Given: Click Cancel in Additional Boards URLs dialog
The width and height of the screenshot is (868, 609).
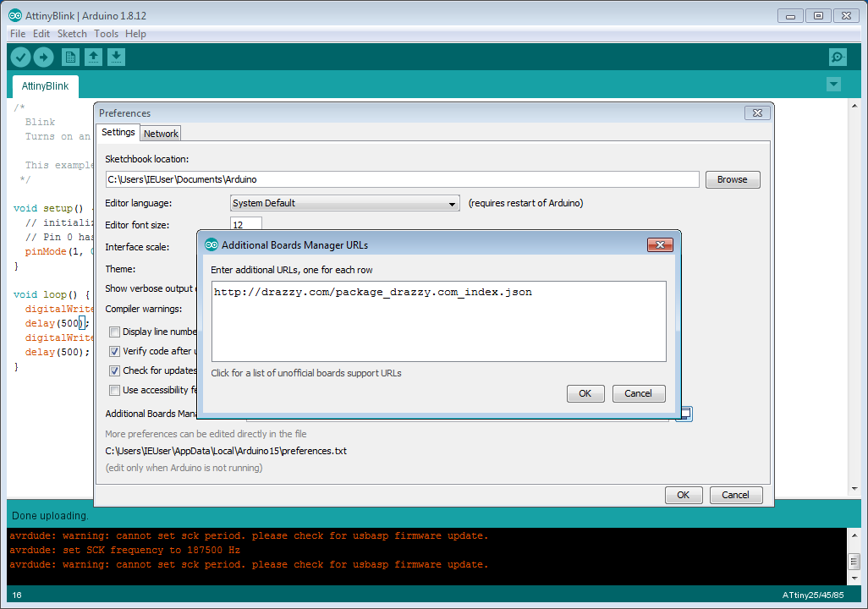Looking at the screenshot, I should pyautogui.click(x=638, y=393).
